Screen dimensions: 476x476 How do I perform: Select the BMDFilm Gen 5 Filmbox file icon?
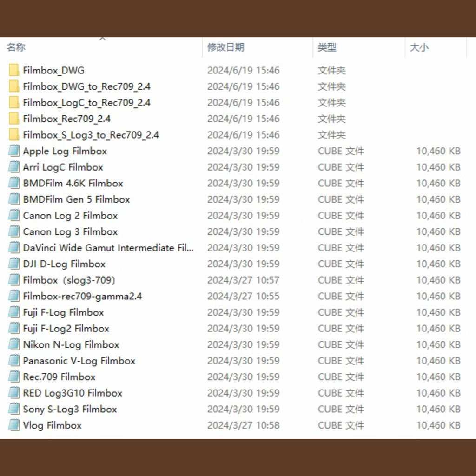pyautogui.click(x=13, y=199)
